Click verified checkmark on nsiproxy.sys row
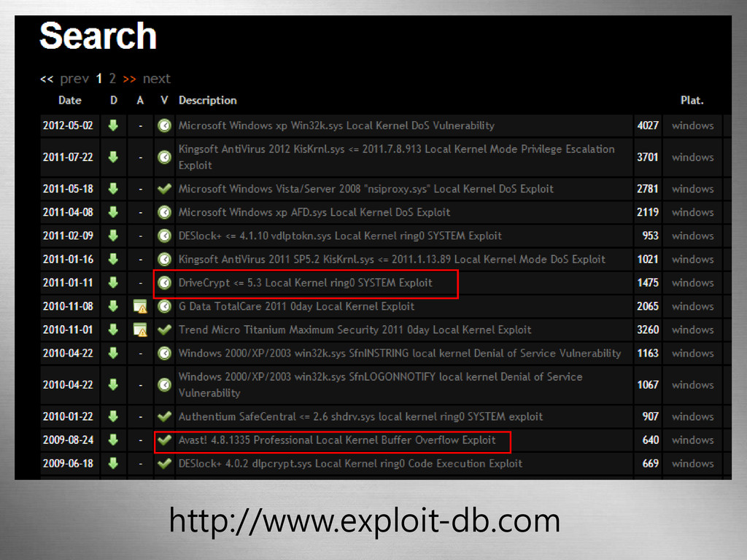 point(164,189)
